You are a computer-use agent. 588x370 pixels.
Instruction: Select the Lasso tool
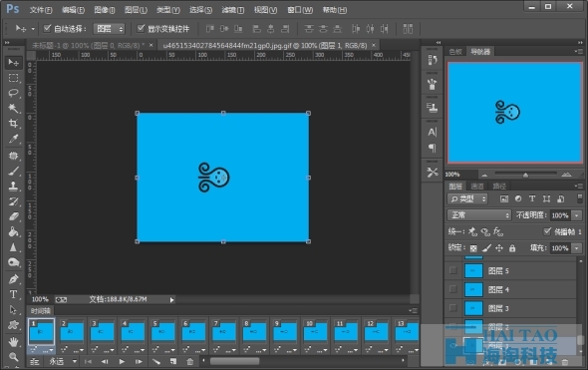(x=14, y=93)
